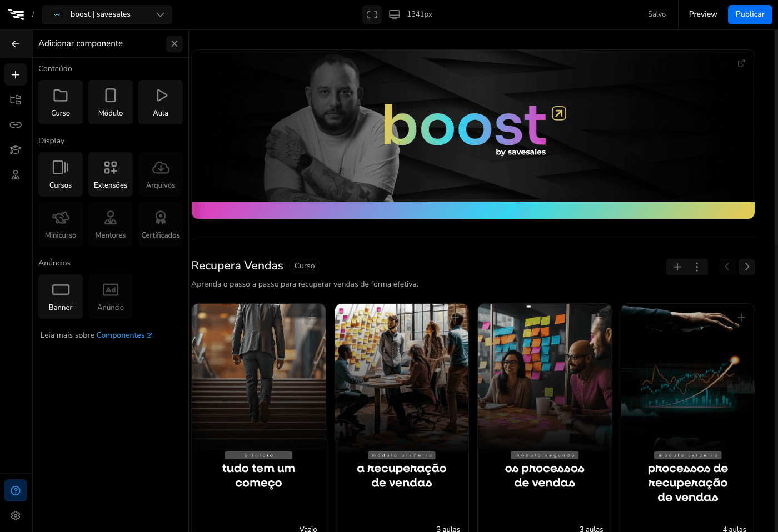Add the Cursos display component

click(61, 174)
